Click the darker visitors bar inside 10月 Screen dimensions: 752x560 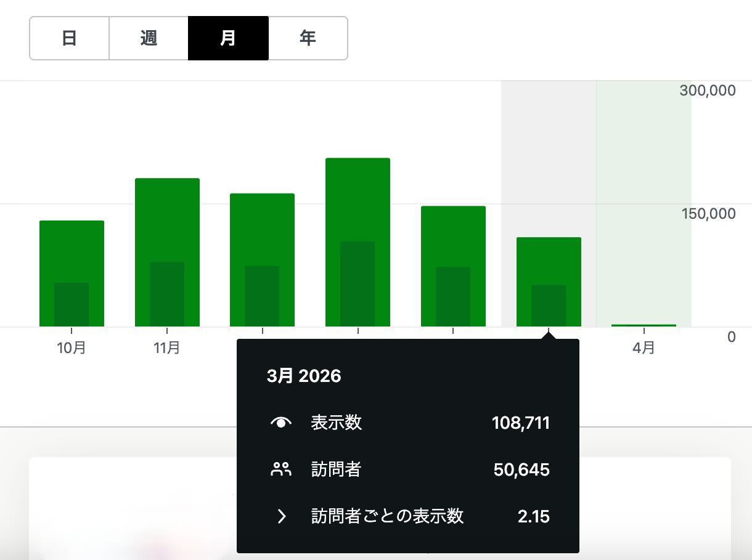(x=72, y=304)
